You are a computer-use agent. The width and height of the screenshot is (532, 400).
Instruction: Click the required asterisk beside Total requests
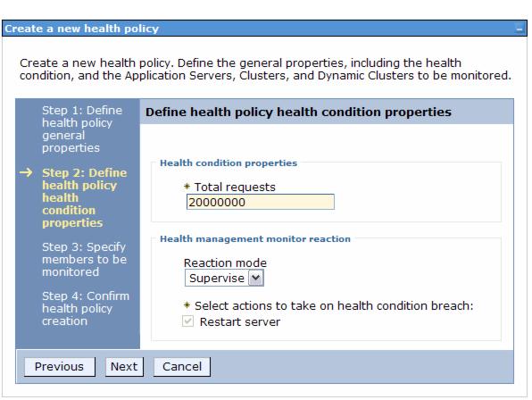click(x=187, y=187)
